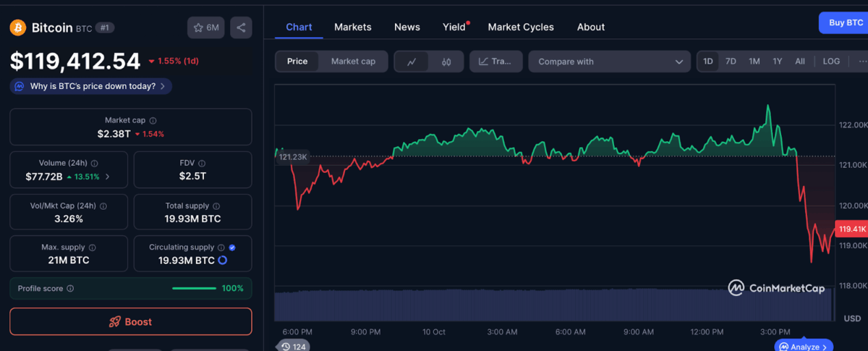
Task: Open the Compare with dropdown
Action: (x=610, y=62)
